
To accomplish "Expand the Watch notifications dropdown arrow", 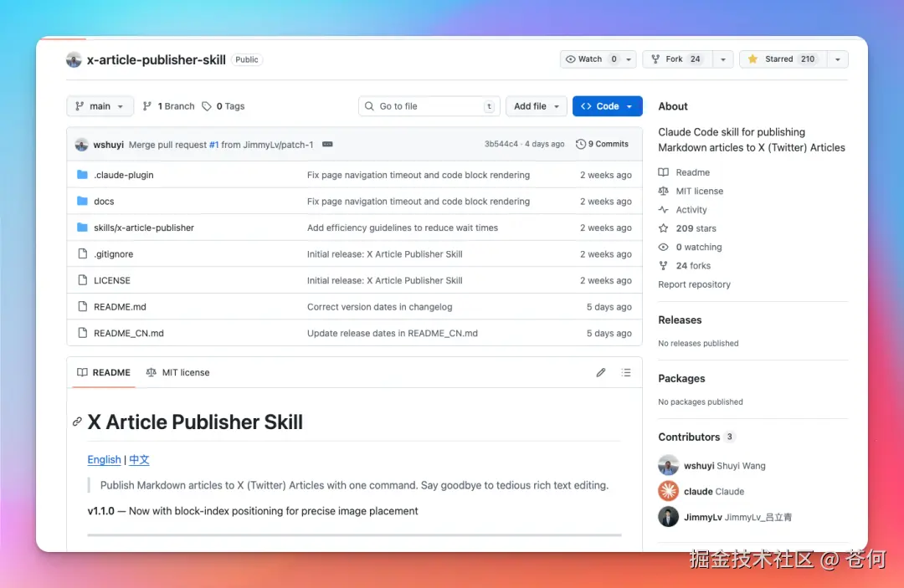I will pos(629,59).
